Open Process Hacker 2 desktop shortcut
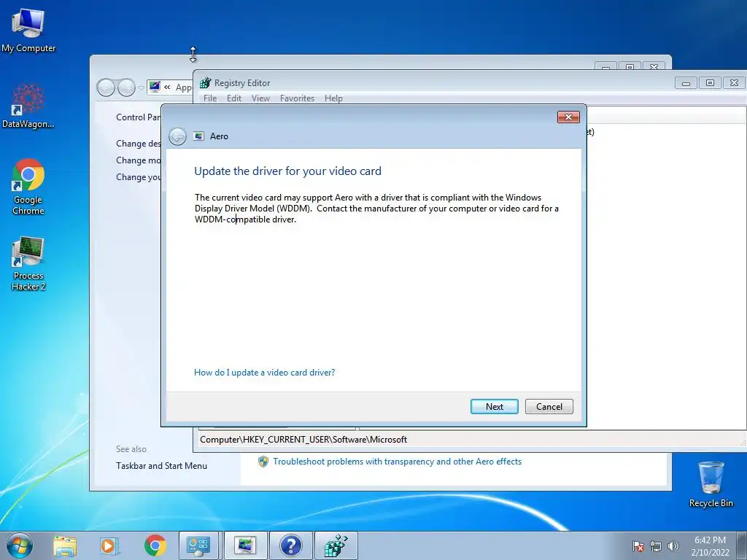Viewport: 747px width, 560px height. click(x=28, y=262)
